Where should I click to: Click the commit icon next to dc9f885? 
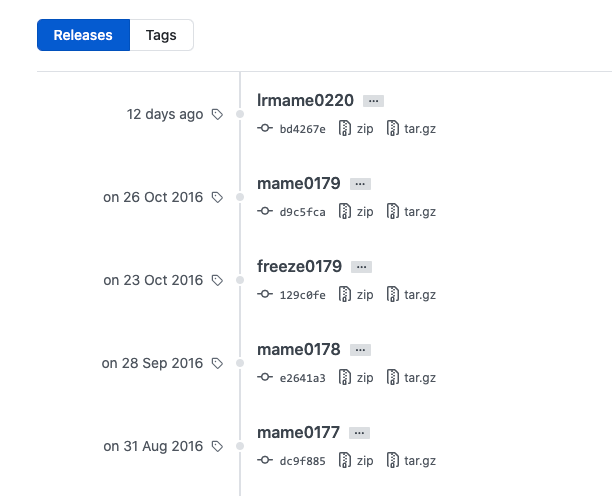click(265, 460)
